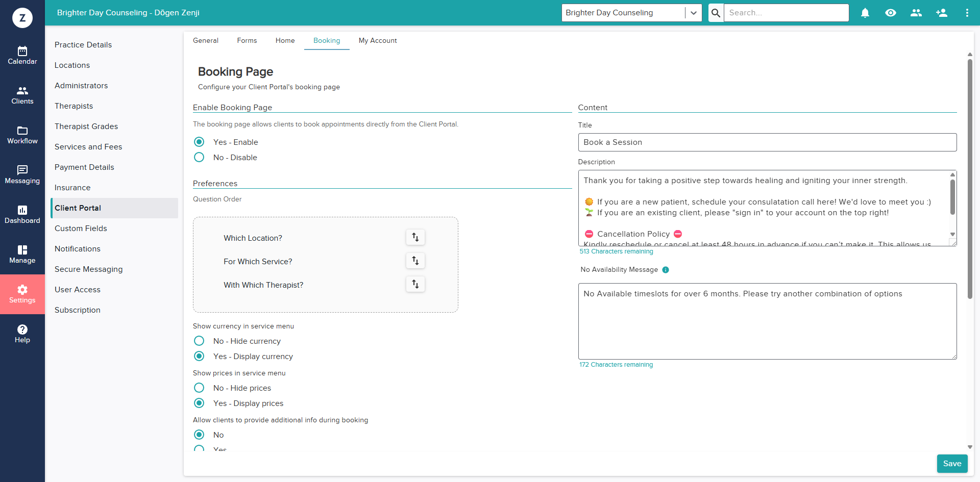Open the Calendar section in sidebar
The width and height of the screenshot is (980, 482).
[22, 55]
